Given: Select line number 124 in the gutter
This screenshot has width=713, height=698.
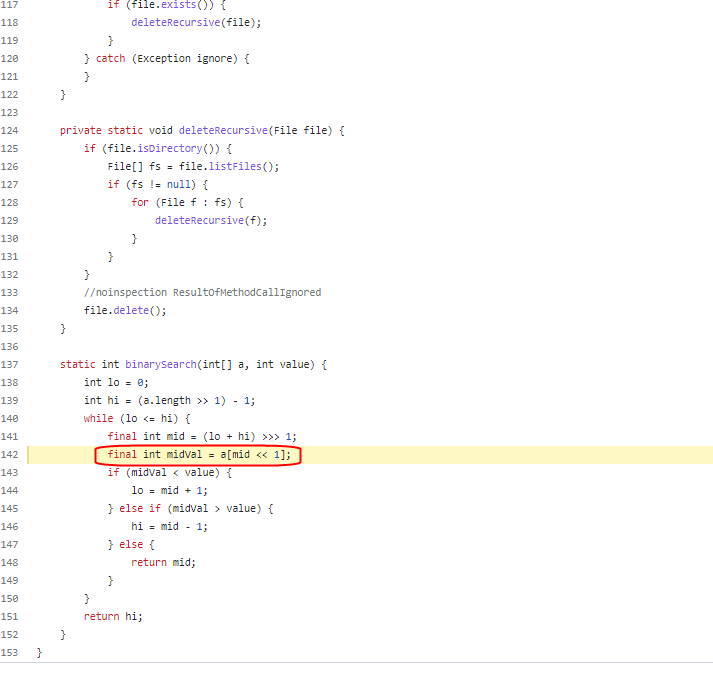Looking at the screenshot, I should pyautogui.click(x=10, y=131).
